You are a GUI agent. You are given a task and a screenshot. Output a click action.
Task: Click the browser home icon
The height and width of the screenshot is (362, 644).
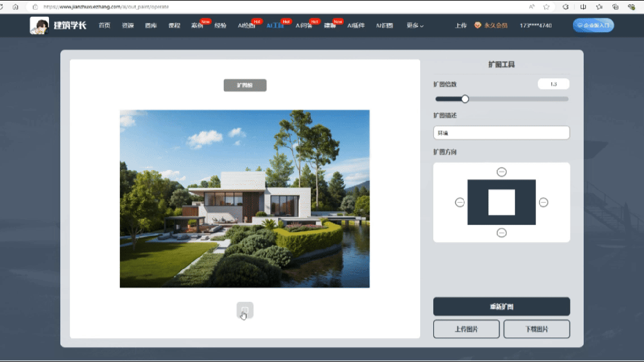16,7
